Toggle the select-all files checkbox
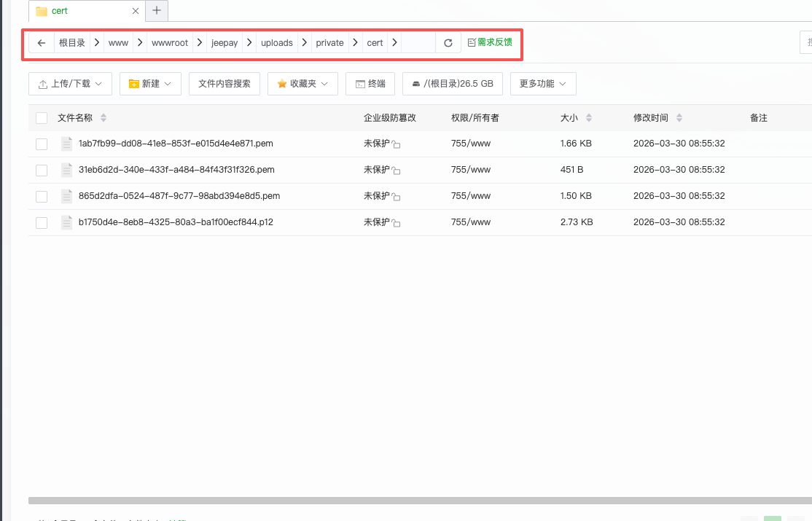The image size is (812, 521). 42,118
